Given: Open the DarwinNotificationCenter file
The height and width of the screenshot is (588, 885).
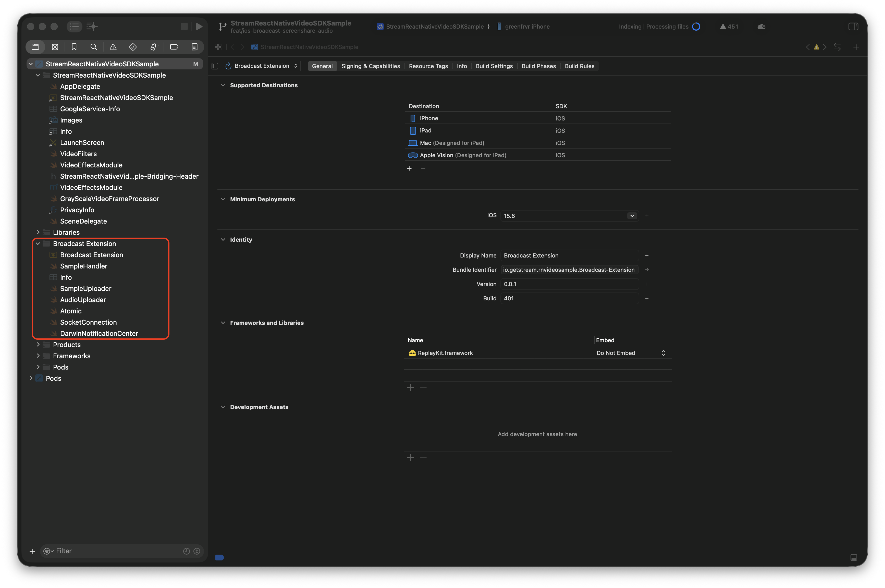Looking at the screenshot, I should pyautogui.click(x=99, y=333).
